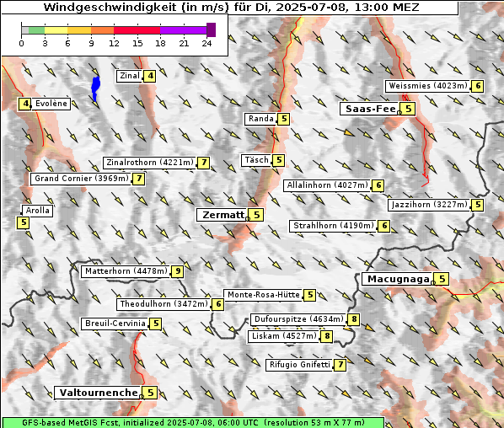Click the Dufourspitze wind value 8
This screenshot has height=428, width=504.
coord(354,319)
